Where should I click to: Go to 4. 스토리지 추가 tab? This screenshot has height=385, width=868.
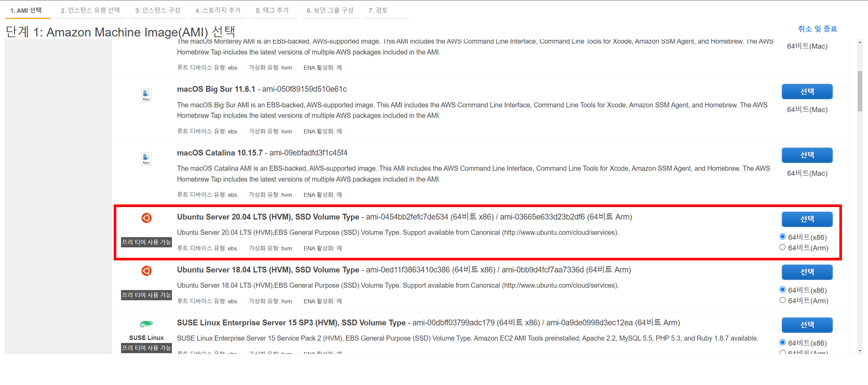pyautogui.click(x=218, y=10)
